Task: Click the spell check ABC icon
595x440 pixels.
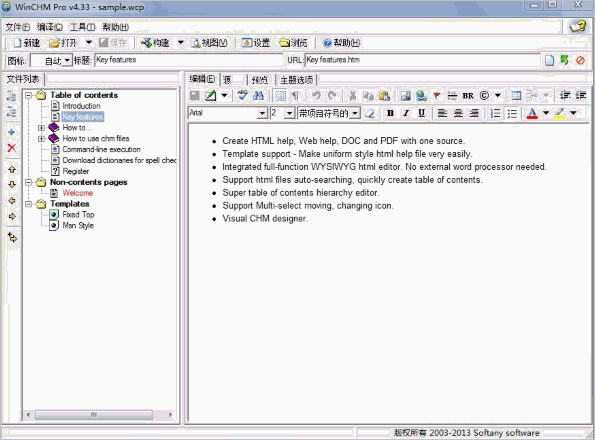Action: click(242, 96)
